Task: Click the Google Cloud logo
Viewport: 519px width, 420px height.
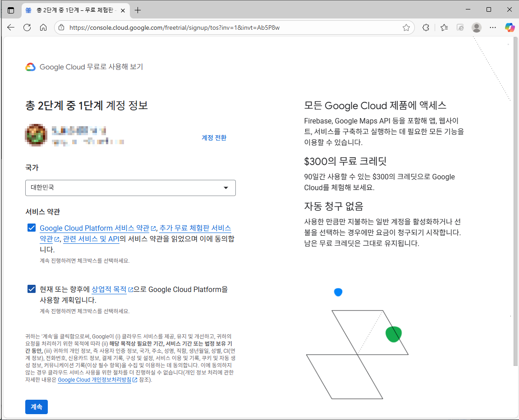Action: pos(31,67)
